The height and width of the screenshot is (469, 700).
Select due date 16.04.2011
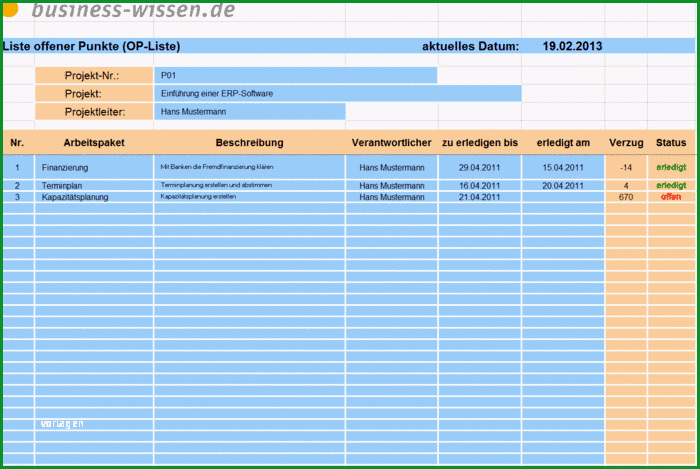480,185
